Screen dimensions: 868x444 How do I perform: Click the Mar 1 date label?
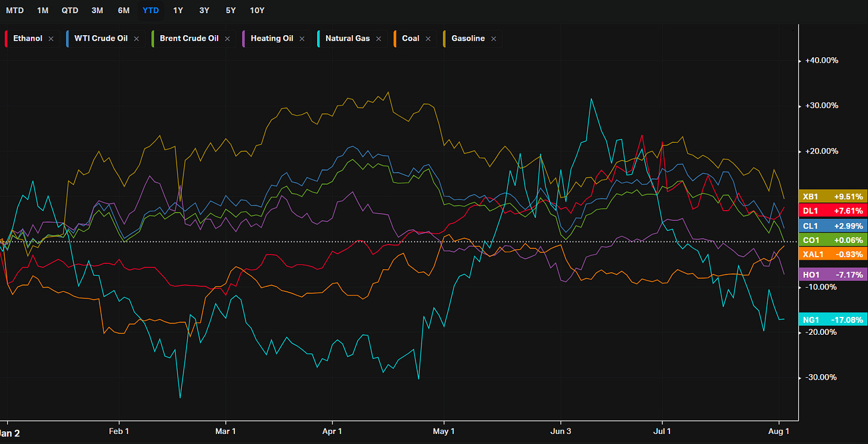[225, 431]
